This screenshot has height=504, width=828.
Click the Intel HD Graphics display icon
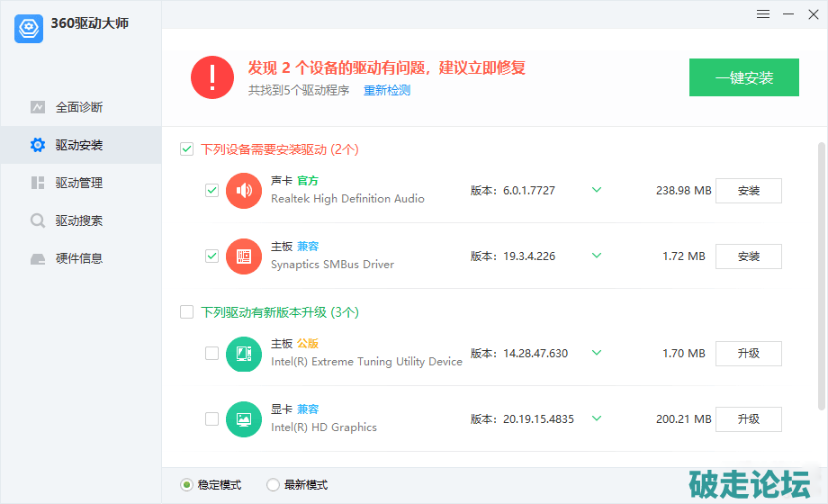[x=243, y=418]
